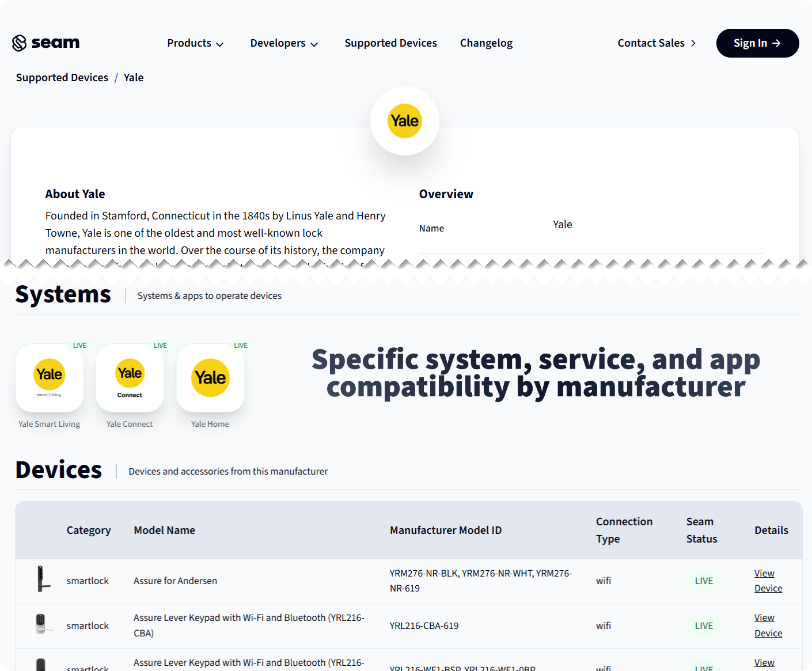Open the Yale Connect system tile

(x=130, y=378)
